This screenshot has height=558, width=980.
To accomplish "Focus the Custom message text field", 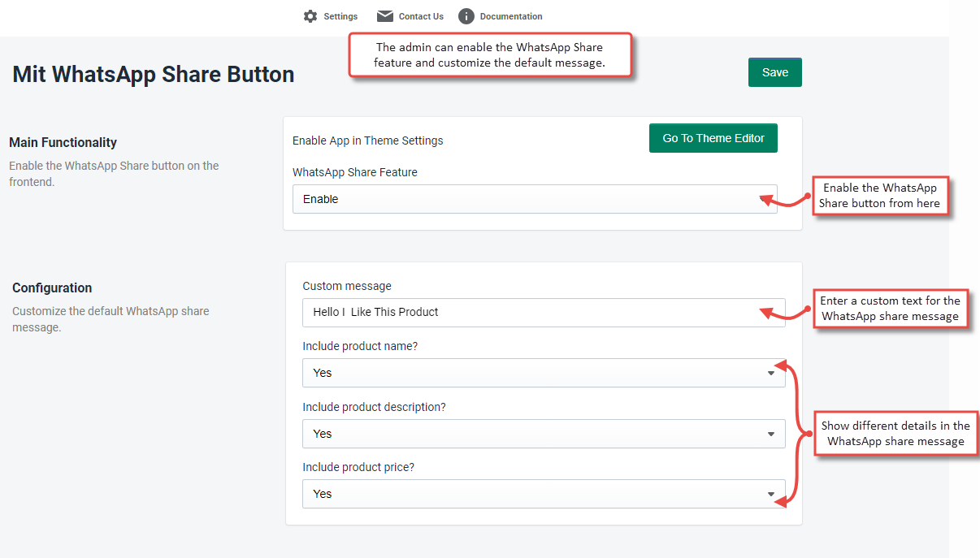I will (x=543, y=312).
